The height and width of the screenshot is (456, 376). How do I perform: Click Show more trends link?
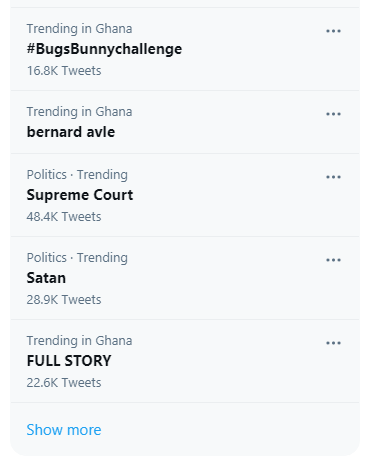[64, 430]
